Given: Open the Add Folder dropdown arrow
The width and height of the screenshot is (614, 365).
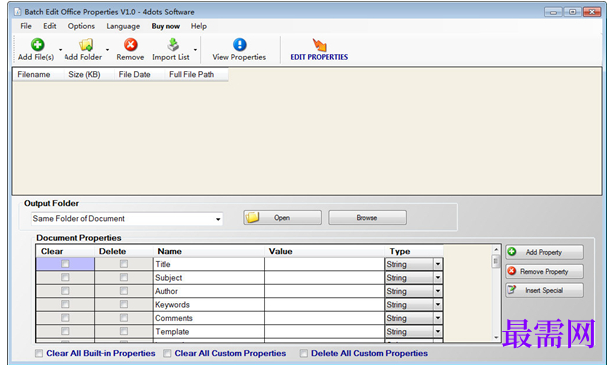Looking at the screenshot, I should click(107, 50).
